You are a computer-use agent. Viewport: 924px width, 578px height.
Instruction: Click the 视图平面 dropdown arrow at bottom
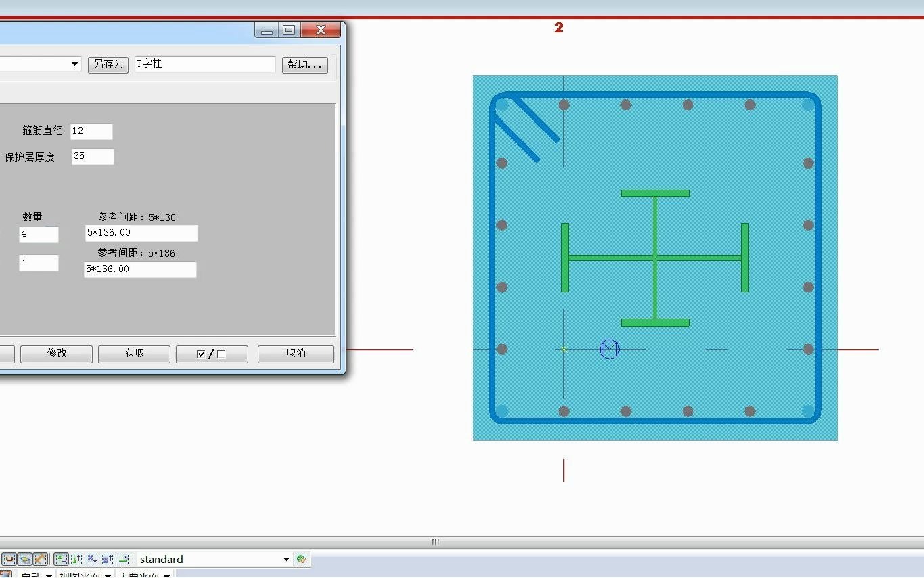click(x=108, y=575)
